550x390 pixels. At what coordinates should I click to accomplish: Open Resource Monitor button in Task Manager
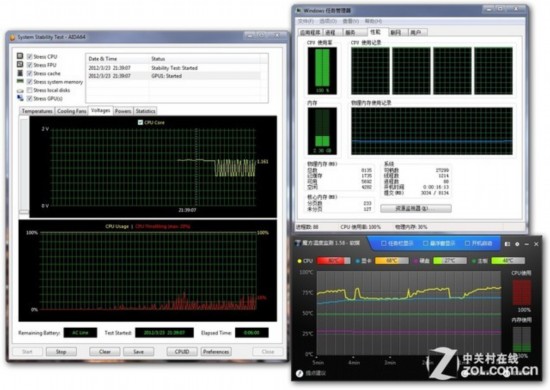coord(416,208)
